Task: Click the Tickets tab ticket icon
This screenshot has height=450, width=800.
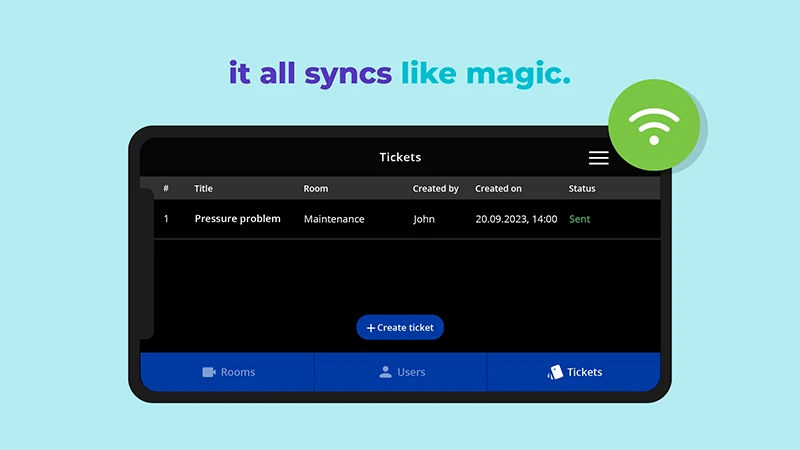Action: click(x=555, y=372)
